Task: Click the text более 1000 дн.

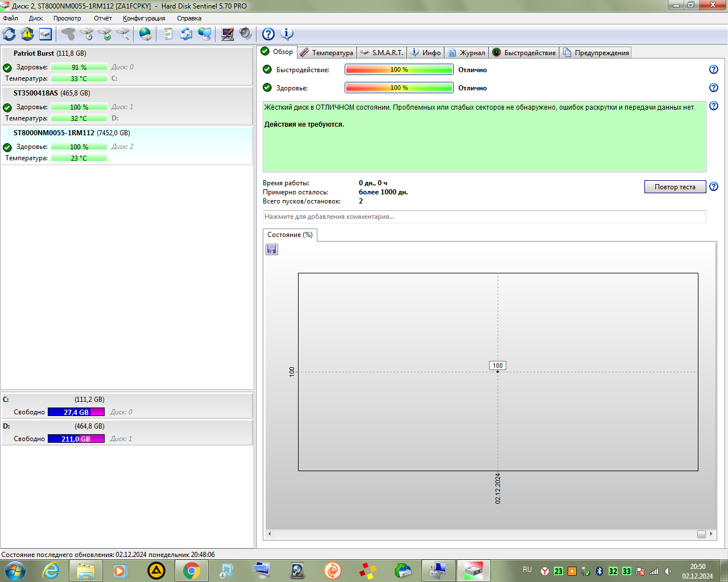Action: [383, 192]
